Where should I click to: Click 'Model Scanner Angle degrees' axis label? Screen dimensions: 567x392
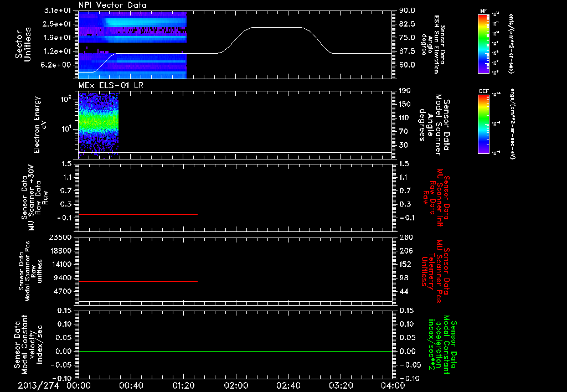[434, 125]
